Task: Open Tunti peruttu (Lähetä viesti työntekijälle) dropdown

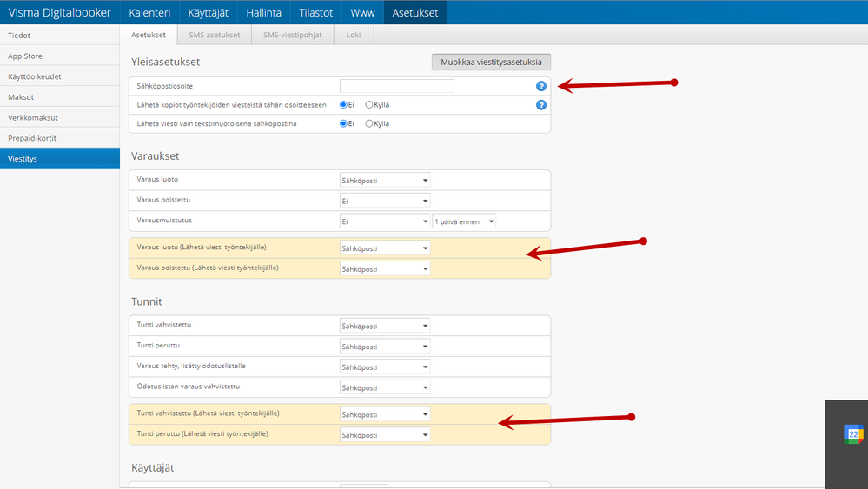Action: (385, 435)
